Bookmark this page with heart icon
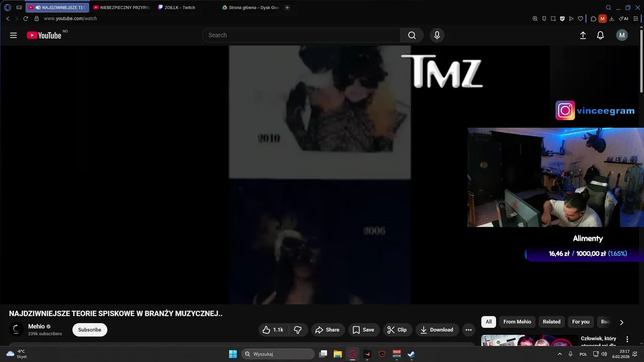The height and width of the screenshot is (362, 644). [x=580, y=19]
